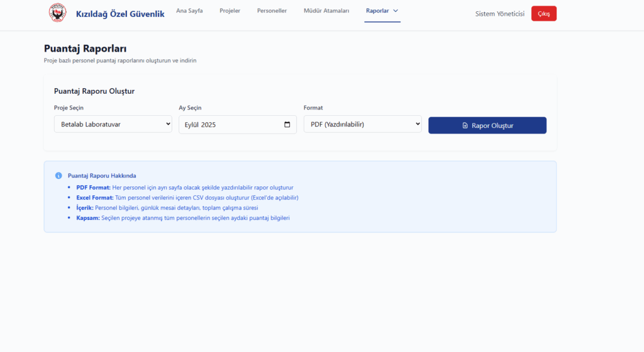Open the Projeler navigation item
This screenshot has width=644, height=352.
[x=230, y=11]
